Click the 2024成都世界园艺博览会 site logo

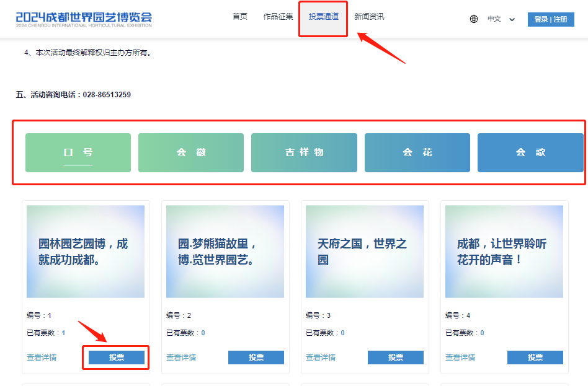tap(84, 19)
